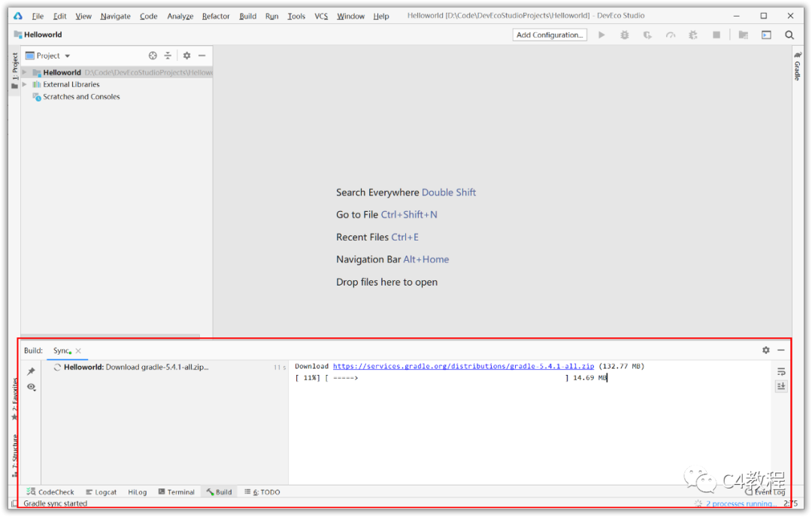The height and width of the screenshot is (517, 812).
Task: Open the View menu
Action: [83, 16]
